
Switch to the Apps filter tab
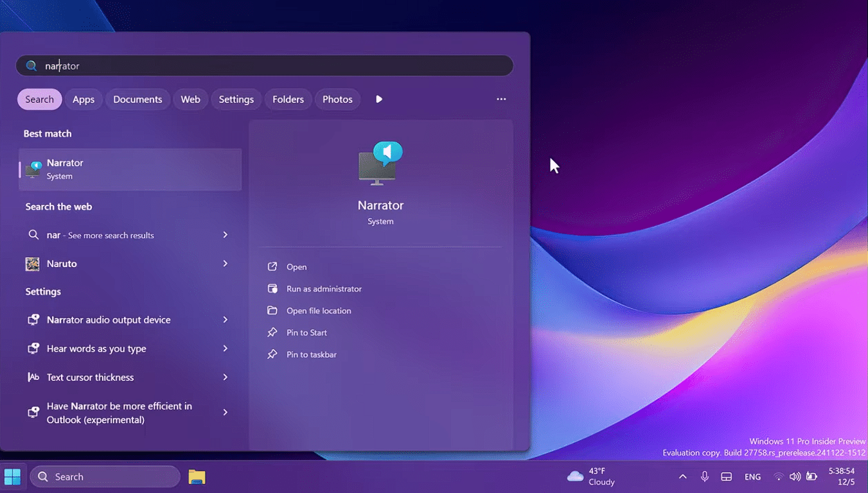pyautogui.click(x=84, y=99)
